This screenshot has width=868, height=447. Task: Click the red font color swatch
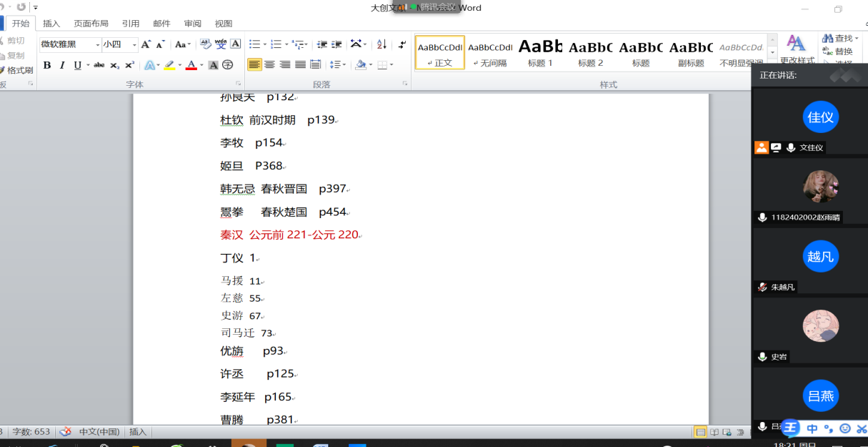click(191, 65)
